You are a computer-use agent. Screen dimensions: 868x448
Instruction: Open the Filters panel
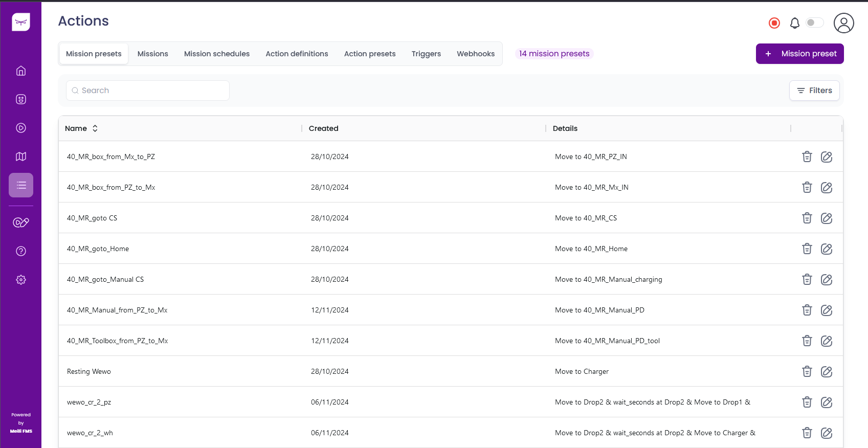(x=814, y=91)
